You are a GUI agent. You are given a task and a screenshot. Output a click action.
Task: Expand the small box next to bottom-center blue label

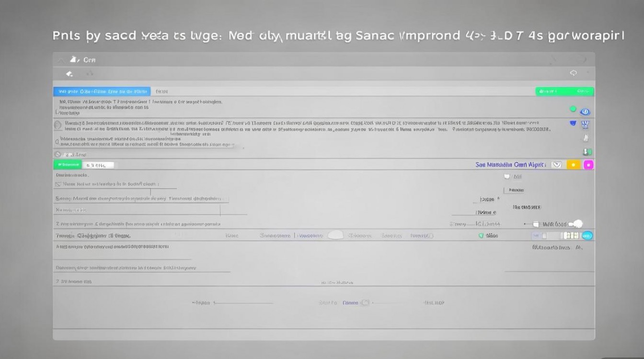365,303
